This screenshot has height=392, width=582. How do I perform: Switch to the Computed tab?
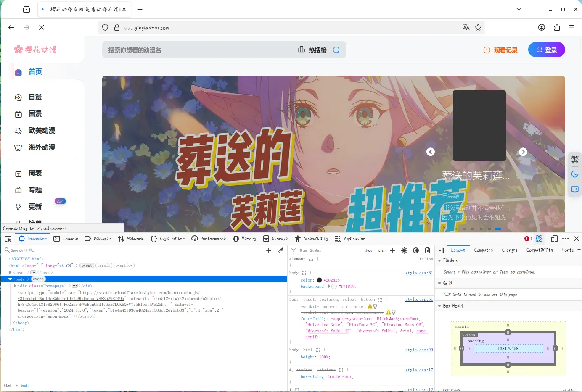tap(484, 250)
